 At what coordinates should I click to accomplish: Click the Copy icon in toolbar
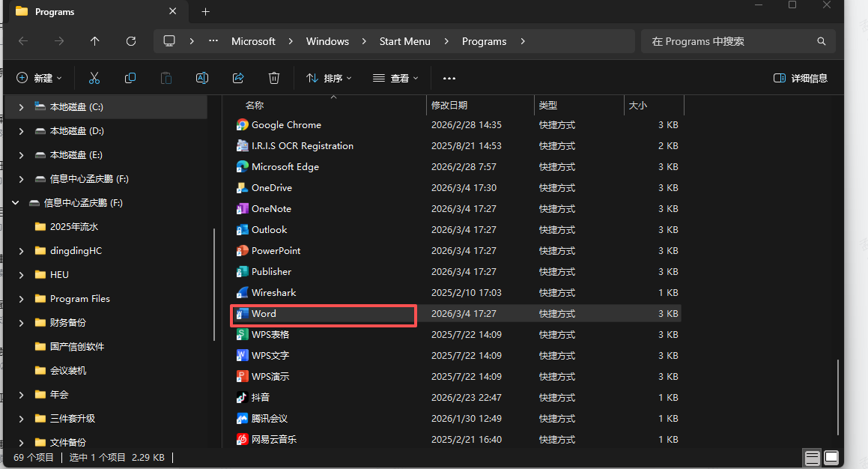point(130,78)
